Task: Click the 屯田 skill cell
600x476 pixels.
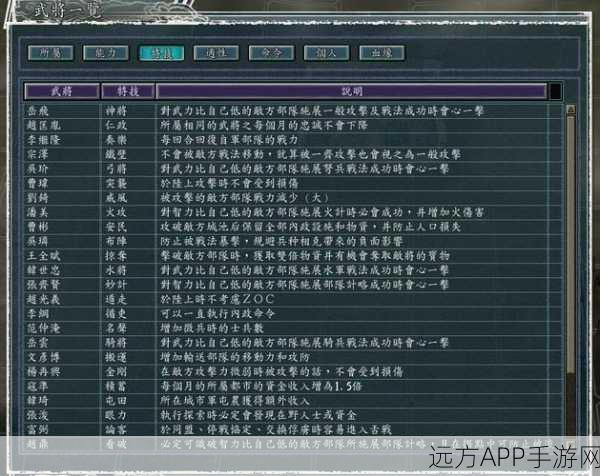Action: (x=116, y=401)
